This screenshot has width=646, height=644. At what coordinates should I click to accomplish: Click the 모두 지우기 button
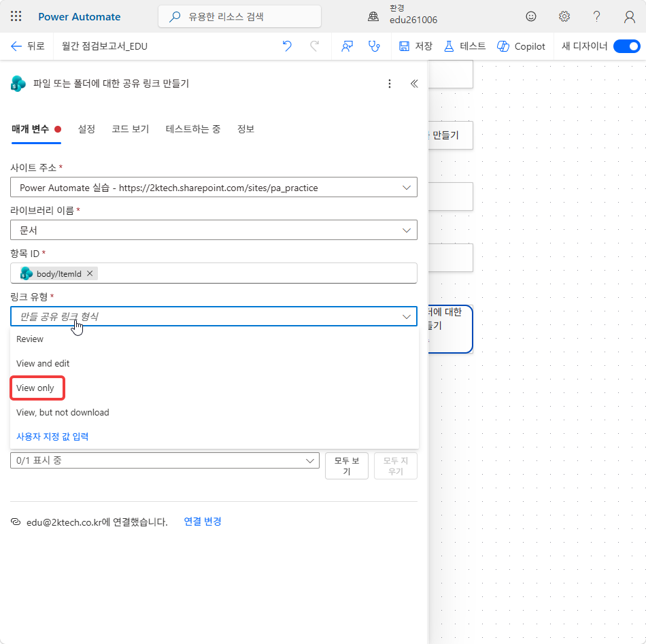click(396, 466)
